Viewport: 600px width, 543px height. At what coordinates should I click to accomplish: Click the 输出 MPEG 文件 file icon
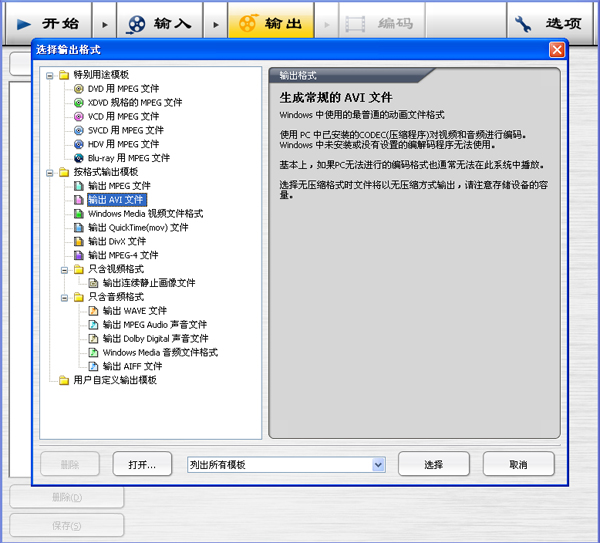(x=78, y=186)
